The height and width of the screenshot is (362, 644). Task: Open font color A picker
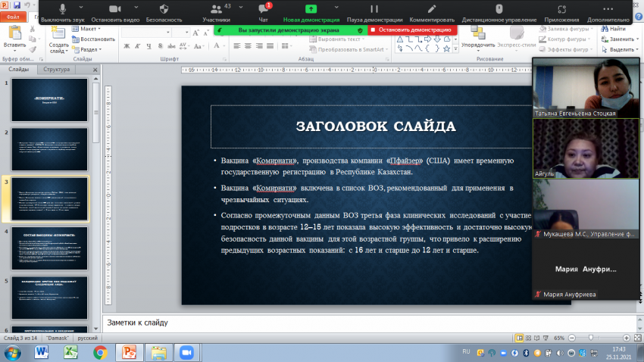[218, 46]
